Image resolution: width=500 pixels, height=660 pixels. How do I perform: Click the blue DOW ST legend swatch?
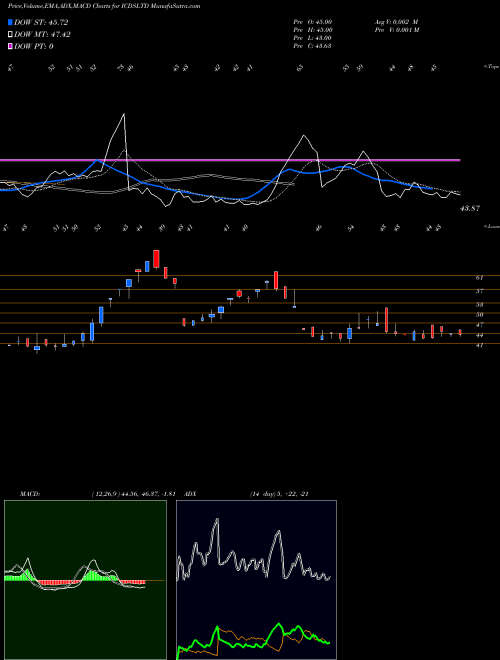[x=11, y=22]
